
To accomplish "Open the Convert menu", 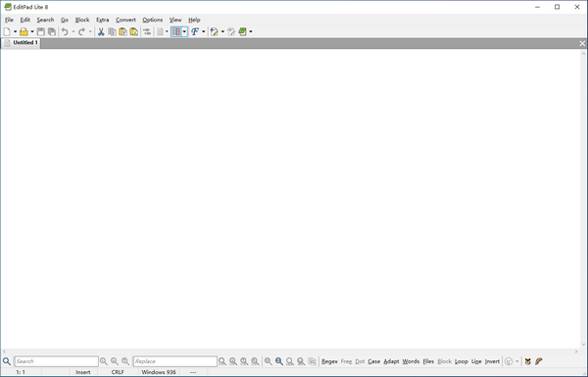I will tap(125, 20).
